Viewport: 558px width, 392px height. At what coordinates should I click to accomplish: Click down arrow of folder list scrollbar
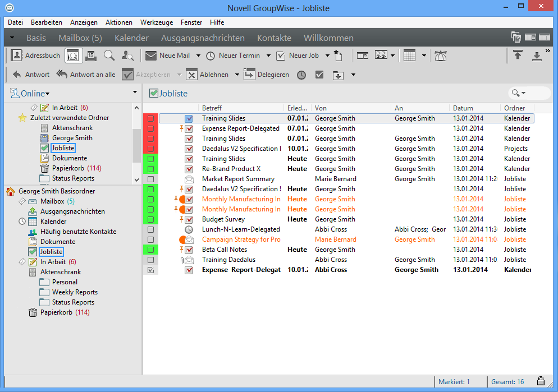pos(136,180)
